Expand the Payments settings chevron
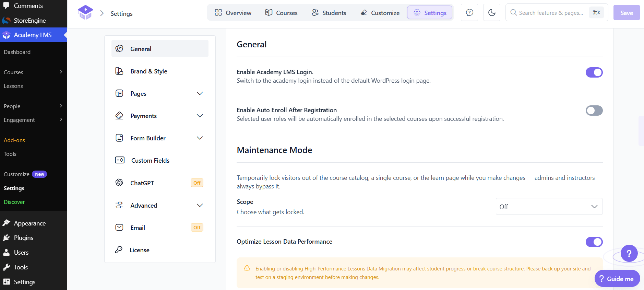Viewport: 644px width, 290px height. tap(200, 116)
